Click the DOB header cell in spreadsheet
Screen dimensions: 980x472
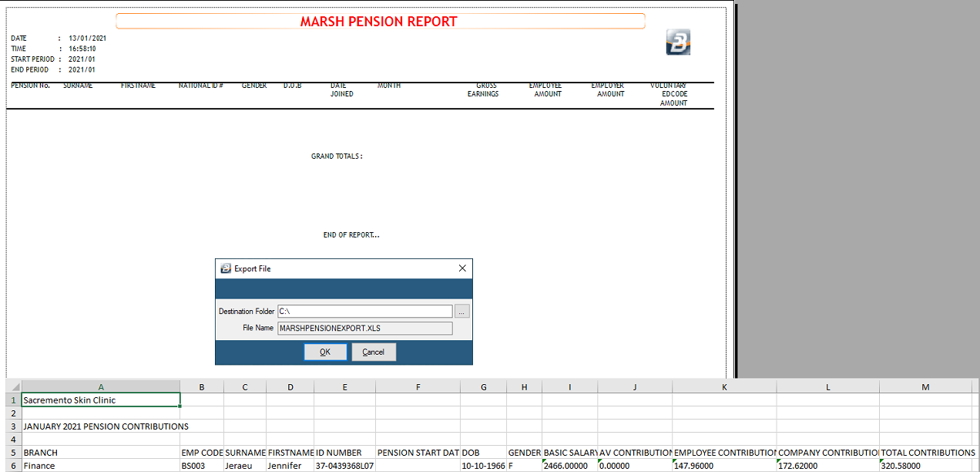click(484, 453)
